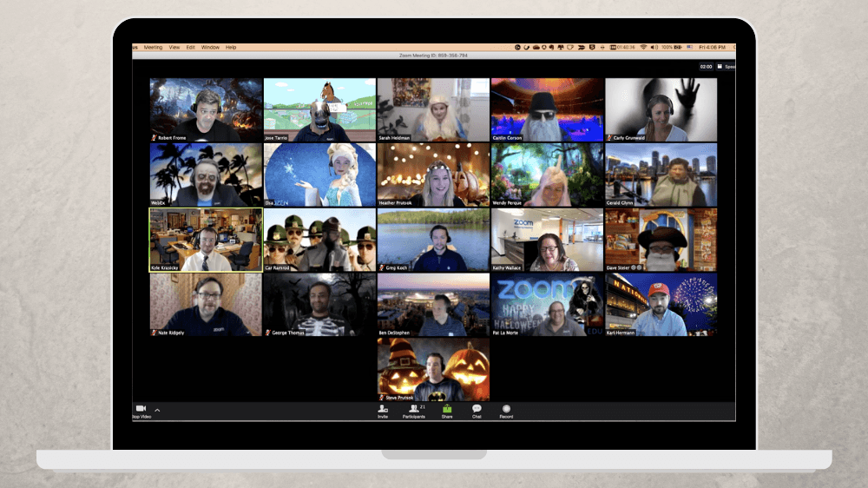Open the Participants panel
This screenshot has height=488, width=868.
pos(413,409)
